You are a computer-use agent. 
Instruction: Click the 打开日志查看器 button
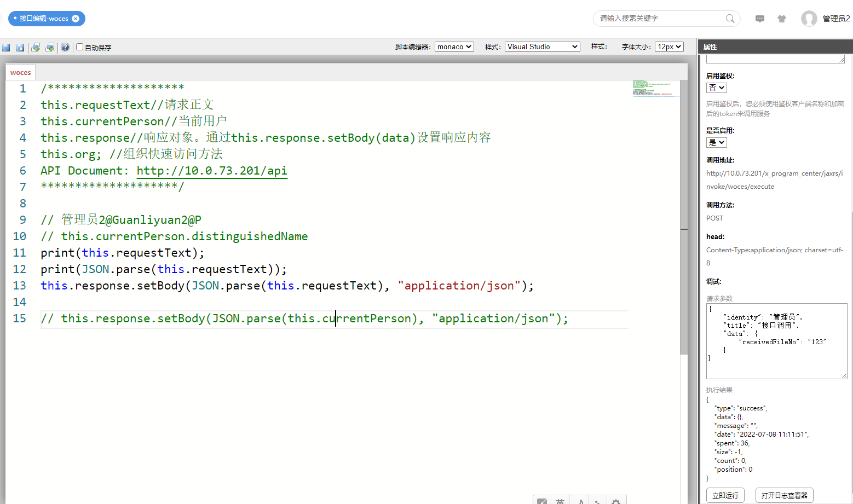coord(784,495)
